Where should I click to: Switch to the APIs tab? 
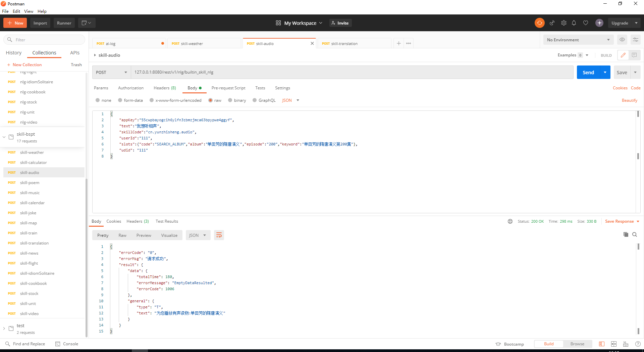pos(75,53)
